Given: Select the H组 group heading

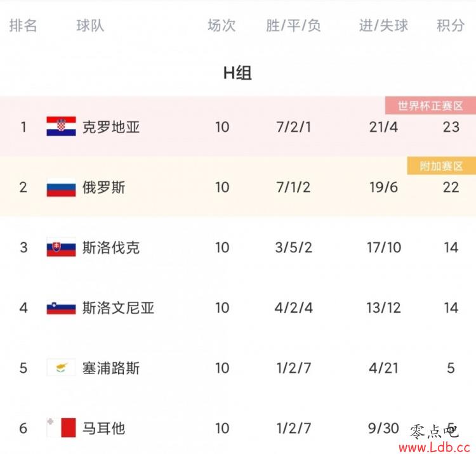Looking at the screenshot, I should (x=237, y=73).
